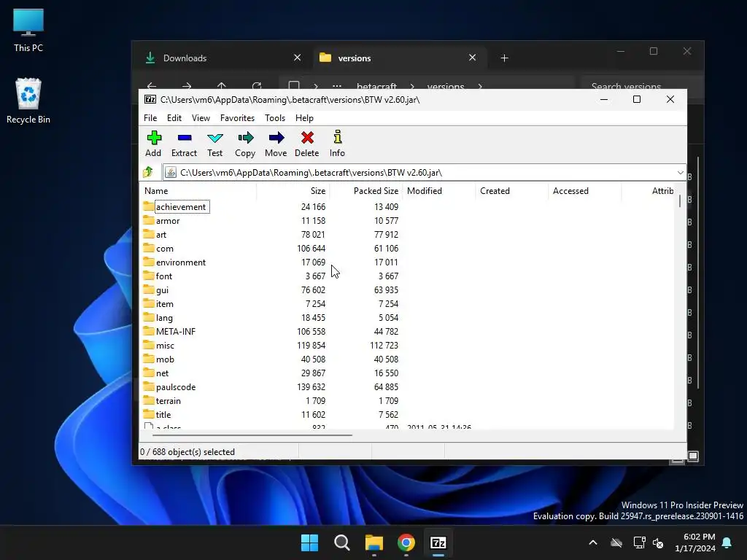Sort by the Created column header

pos(511,191)
